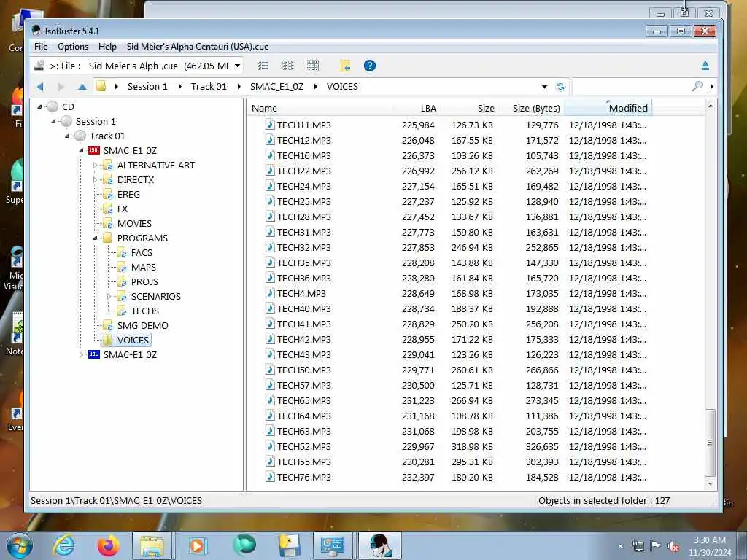Open the blue Help question mark icon
Viewport: 747px width, 560px height.
pyautogui.click(x=370, y=66)
